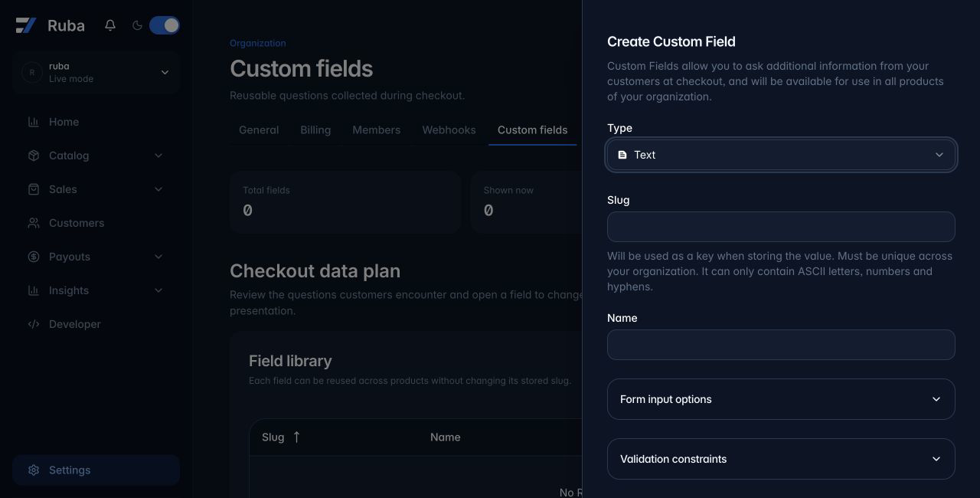Open the Type dropdown showing Text
Viewport: 980px width, 498px height.
(781, 155)
